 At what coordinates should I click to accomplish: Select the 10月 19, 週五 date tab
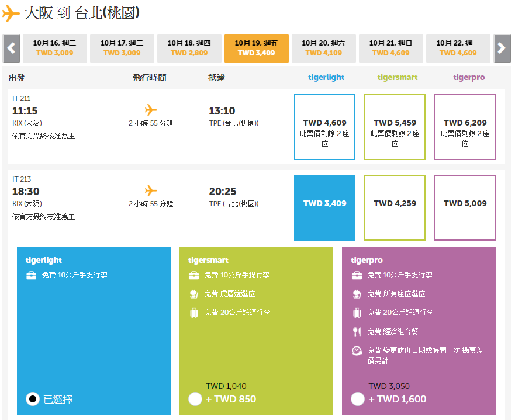coord(257,48)
